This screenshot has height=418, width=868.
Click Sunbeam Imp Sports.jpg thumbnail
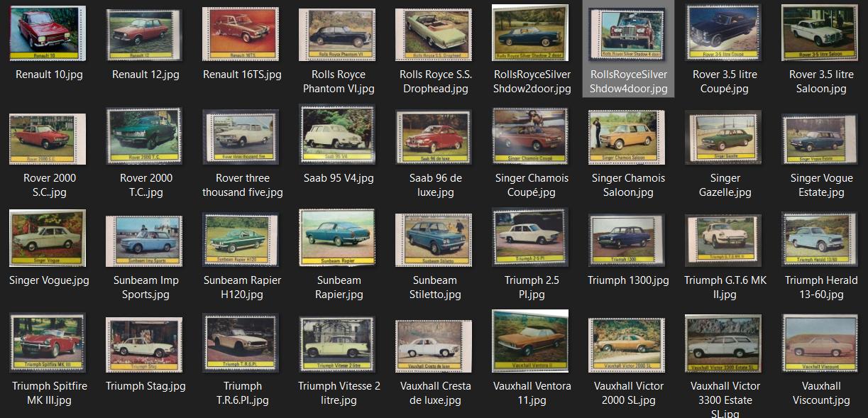tap(144, 241)
